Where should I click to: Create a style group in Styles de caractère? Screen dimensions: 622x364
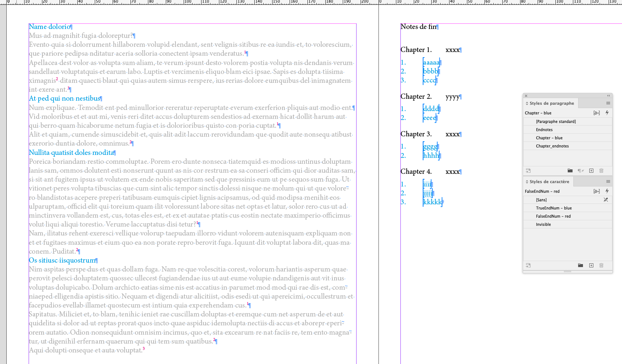pos(580,265)
